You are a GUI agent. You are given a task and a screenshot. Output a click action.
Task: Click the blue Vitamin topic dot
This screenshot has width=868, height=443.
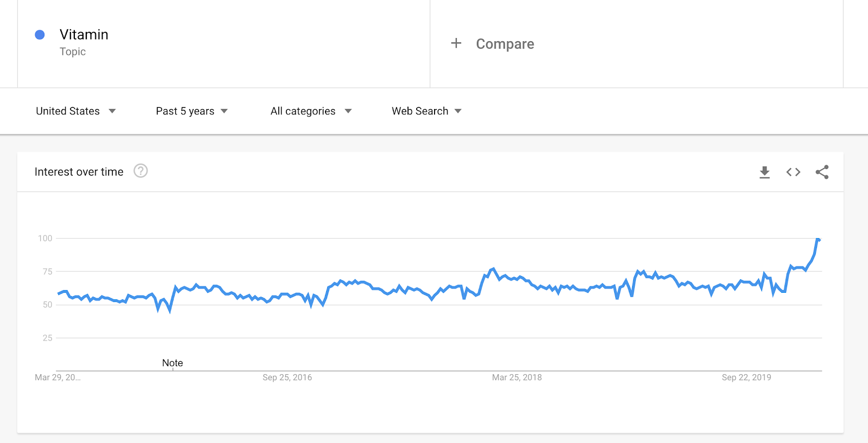click(40, 35)
